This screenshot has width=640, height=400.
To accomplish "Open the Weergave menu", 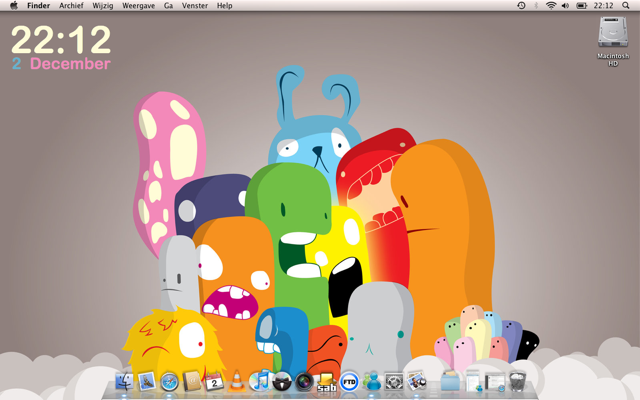I will pyautogui.click(x=138, y=6).
